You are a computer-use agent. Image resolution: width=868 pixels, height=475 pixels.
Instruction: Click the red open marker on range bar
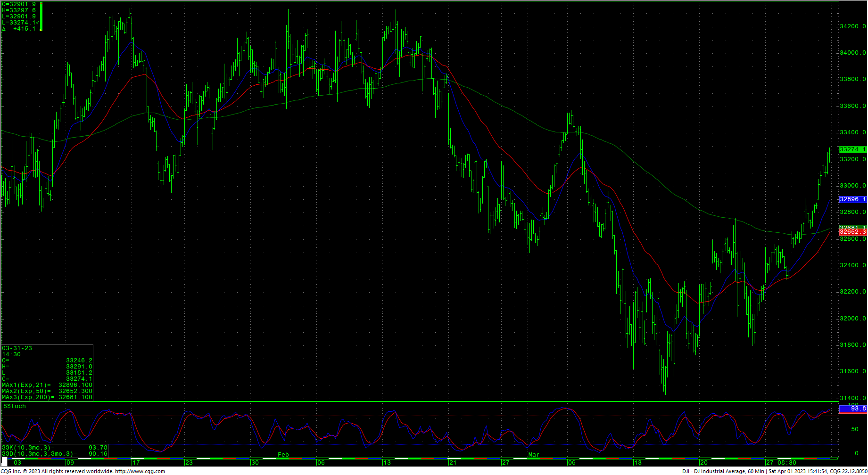click(41, 4)
